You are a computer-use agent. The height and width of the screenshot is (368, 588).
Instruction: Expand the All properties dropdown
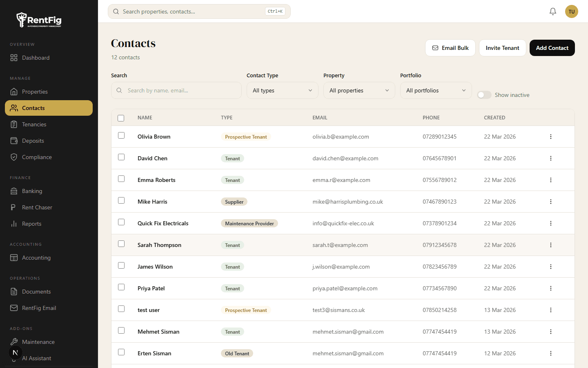coord(359,90)
